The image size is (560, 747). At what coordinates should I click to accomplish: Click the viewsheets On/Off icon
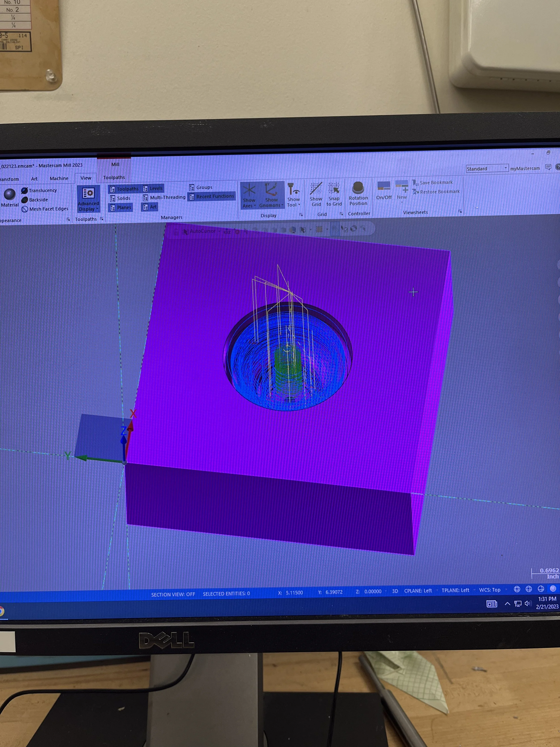(x=384, y=186)
